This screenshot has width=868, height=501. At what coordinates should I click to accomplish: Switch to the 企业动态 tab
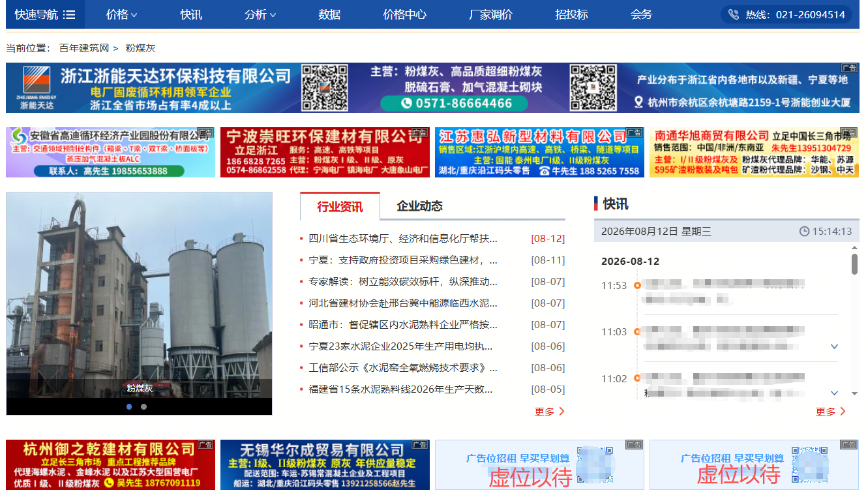419,207
